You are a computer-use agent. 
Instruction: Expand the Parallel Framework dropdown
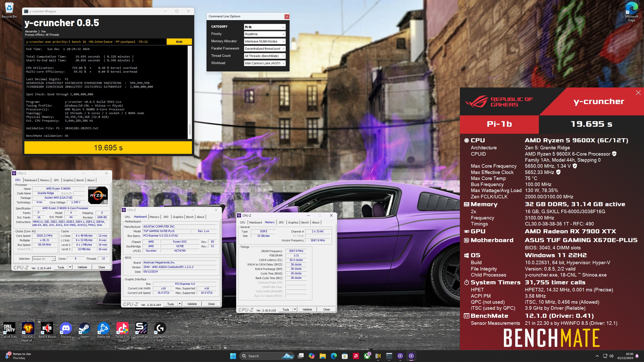[265, 49]
